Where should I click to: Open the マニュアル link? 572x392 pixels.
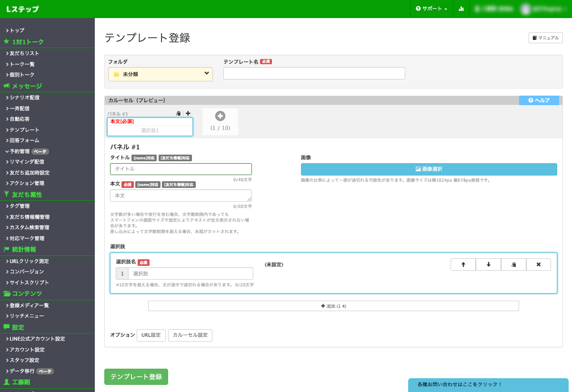(545, 38)
